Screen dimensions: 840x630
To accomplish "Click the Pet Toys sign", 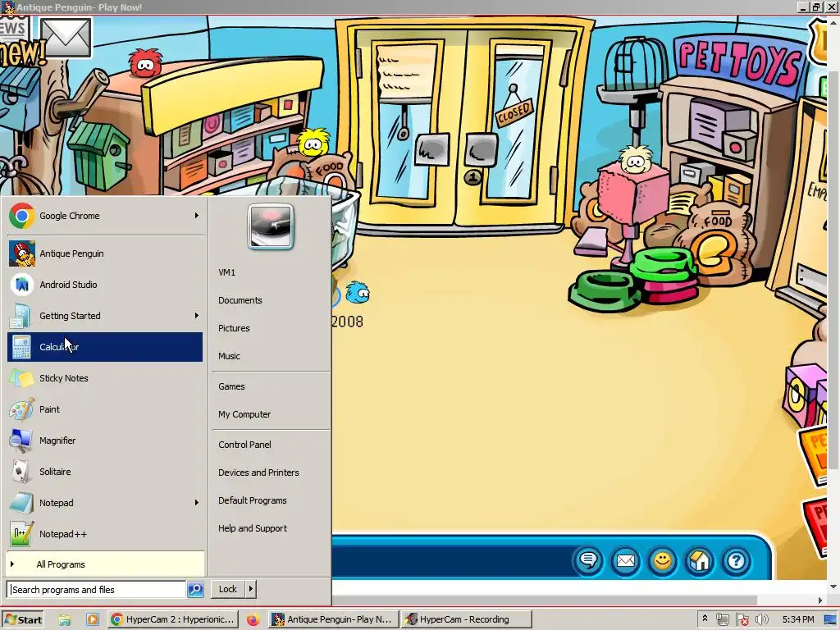I will [739, 63].
